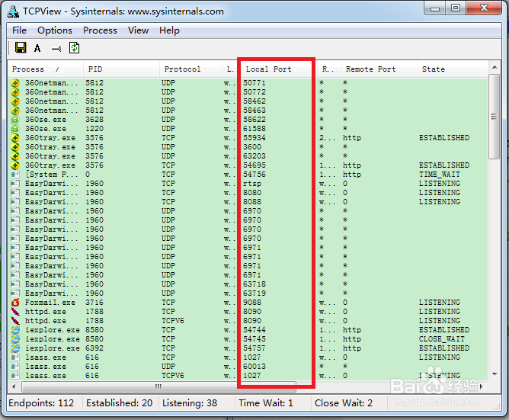Viewport: 509px width, 420px height.
Task: Click Close Wait: 2 in status bar
Action: coord(344,403)
